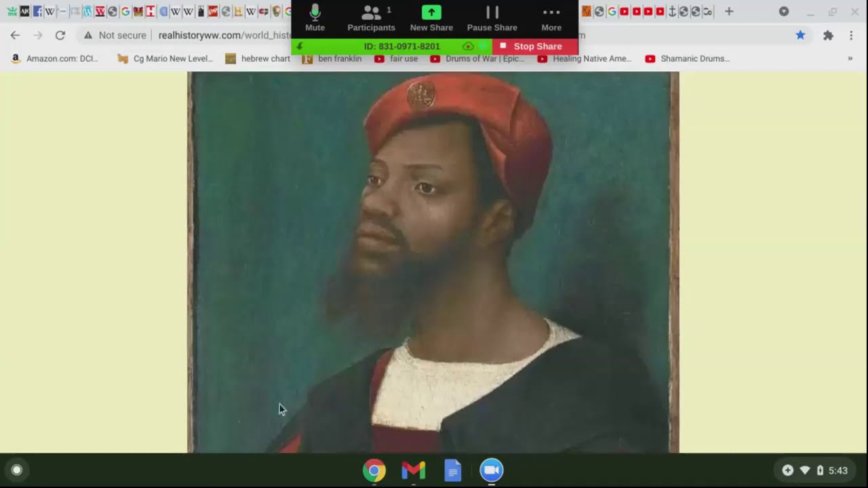868x488 pixels.
Task: Open the ben franklin bookmark
Action: [x=332, y=58]
